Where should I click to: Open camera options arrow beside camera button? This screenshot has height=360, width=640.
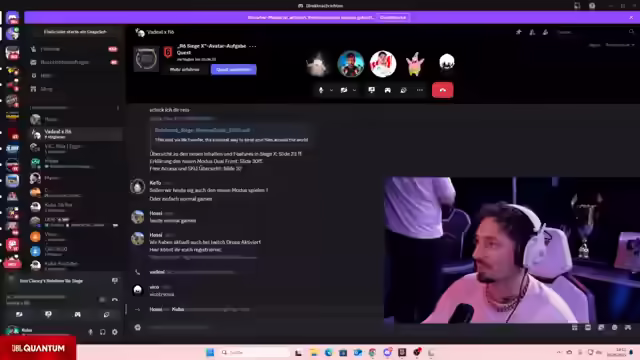[354, 90]
